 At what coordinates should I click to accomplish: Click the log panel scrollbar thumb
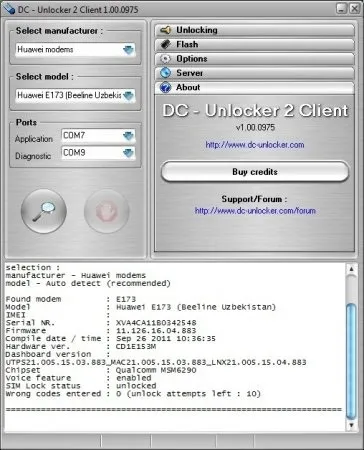point(351,361)
